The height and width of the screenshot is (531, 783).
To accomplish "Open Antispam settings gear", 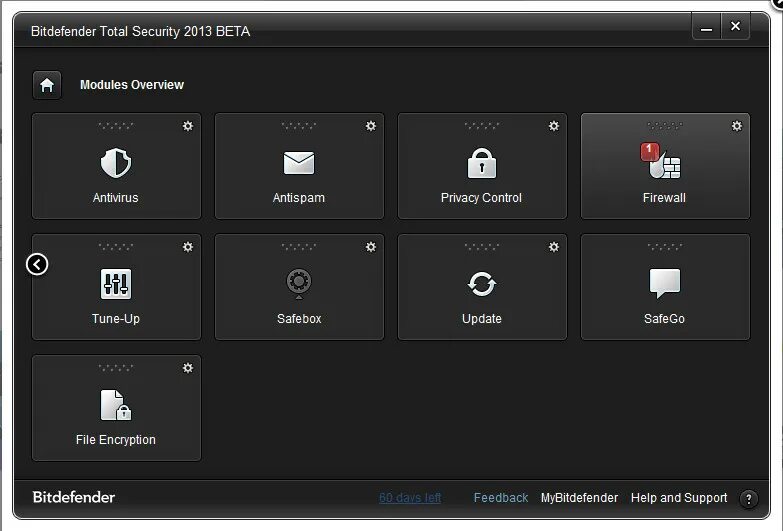I will pyautogui.click(x=371, y=126).
